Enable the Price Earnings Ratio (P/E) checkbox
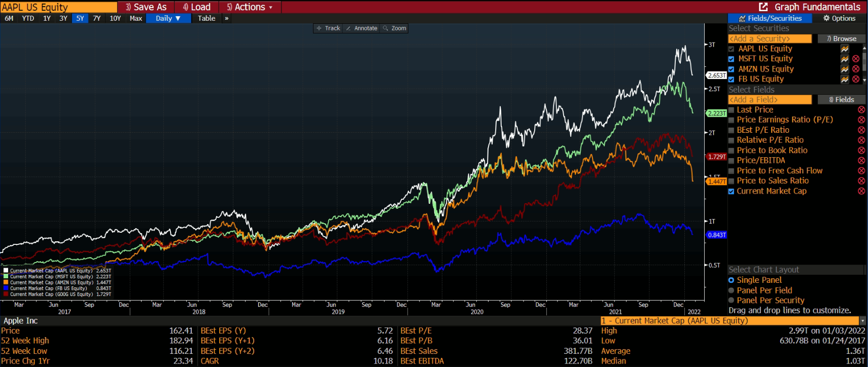868x367 pixels. coord(731,120)
